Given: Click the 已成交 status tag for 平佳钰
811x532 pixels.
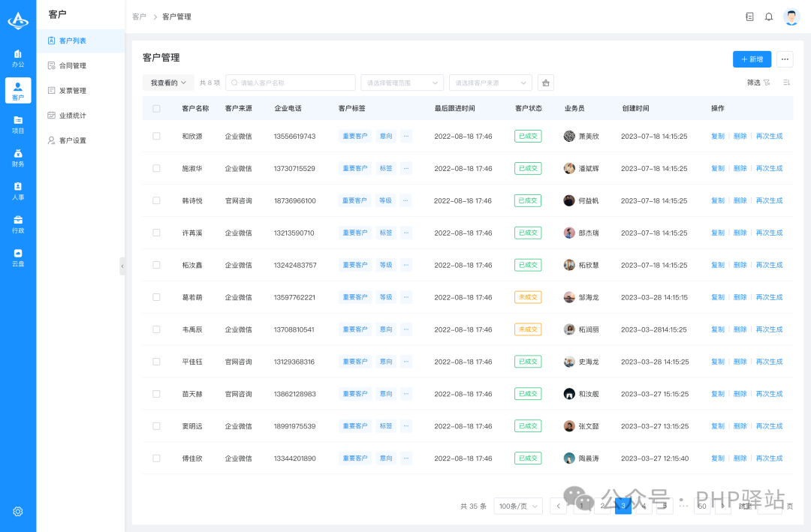Looking at the screenshot, I should click(x=528, y=362).
